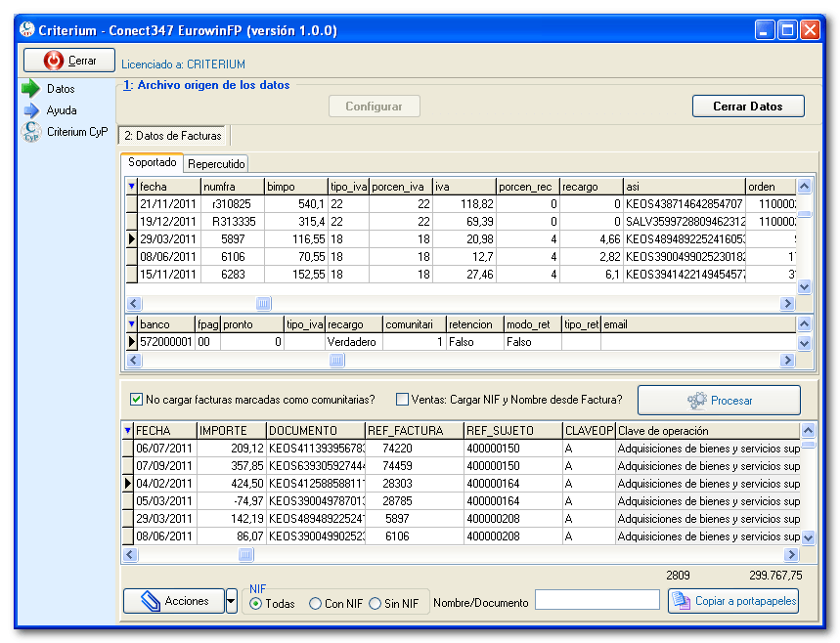Click the banco grid's scroll left arrow
This screenshot has width=840, height=643.
point(134,360)
